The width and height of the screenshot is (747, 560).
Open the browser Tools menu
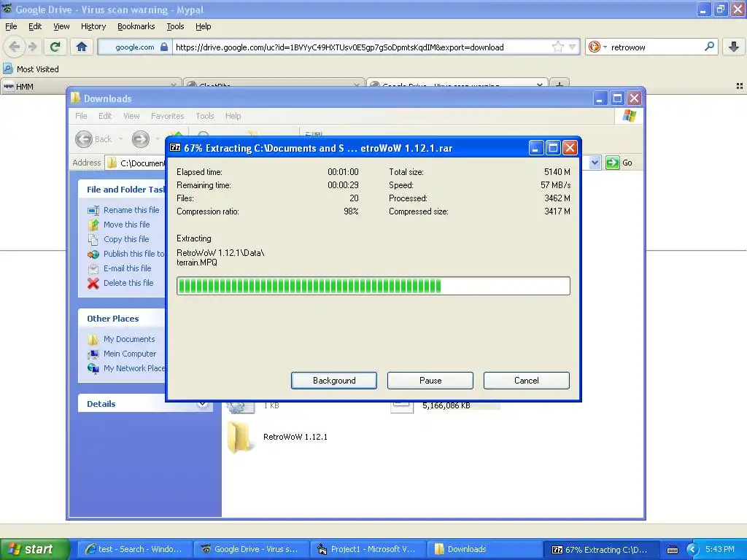point(175,26)
